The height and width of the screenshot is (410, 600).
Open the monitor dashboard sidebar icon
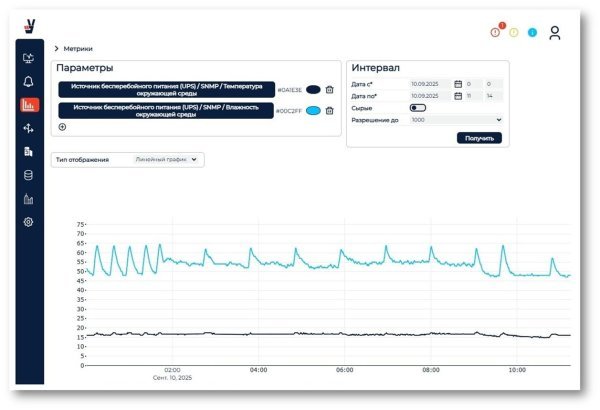28,58
